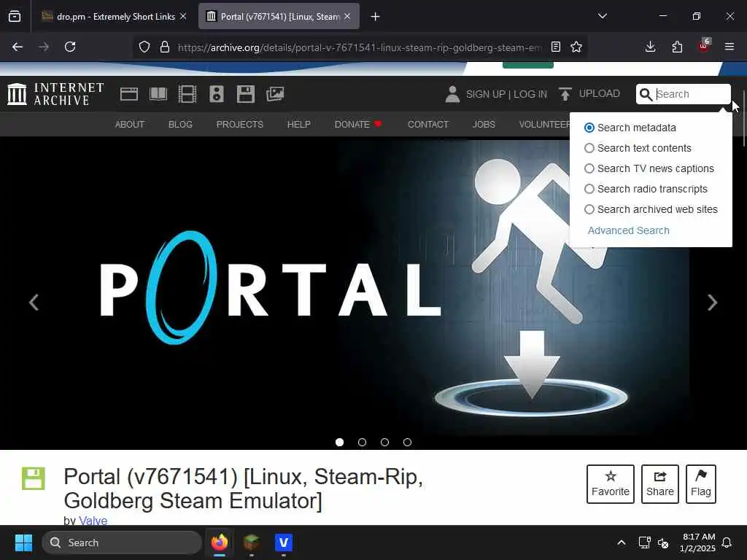The width and height of the screenshot is (747, 560).
Task: Open the HELP navigation item
Action: 298,124
